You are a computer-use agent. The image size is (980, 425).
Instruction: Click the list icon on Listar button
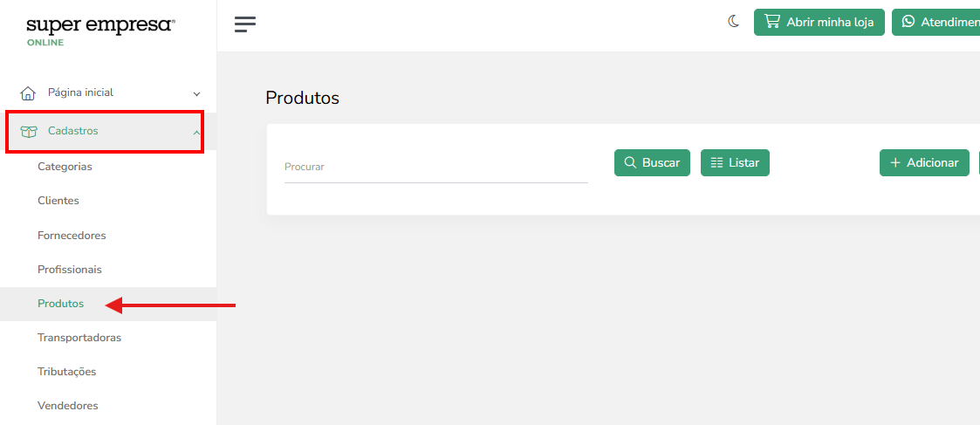click(716, 162)
